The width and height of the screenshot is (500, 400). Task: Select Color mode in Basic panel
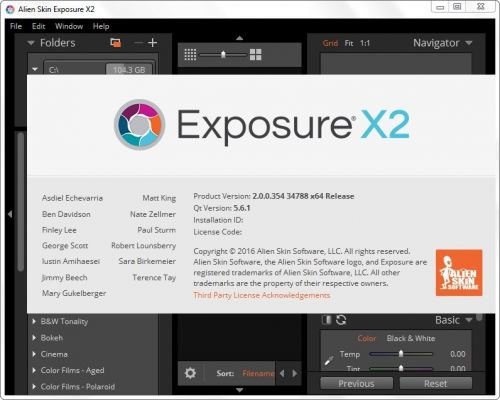[x=367, y=338]
